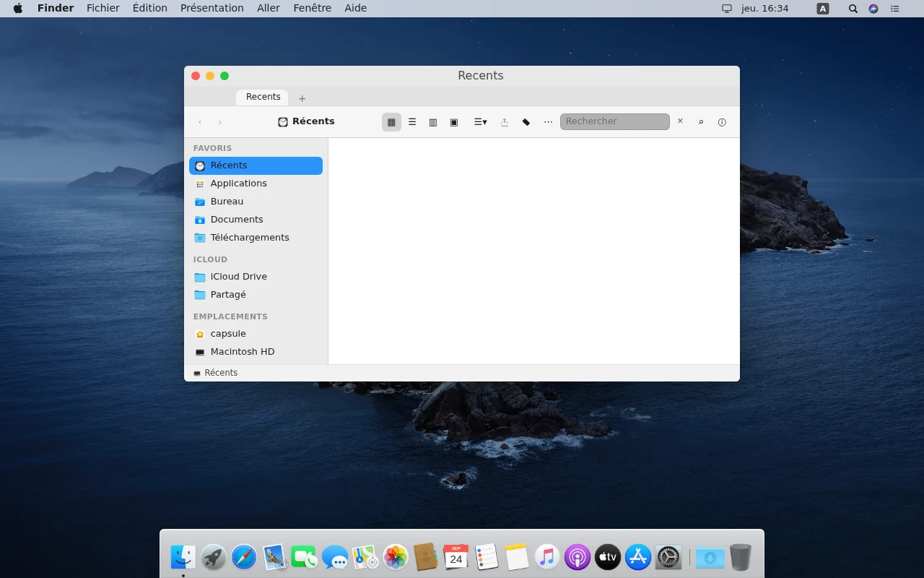Open the Édition menu
The width and height of the screenshot is (924, 578).
click(x=150, y=8)
